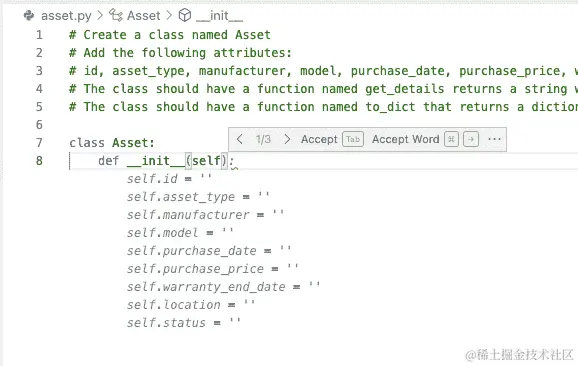Place cursor on 'class Asset:' line
This screenshot has height=366, width=578.
pos(112,143)
